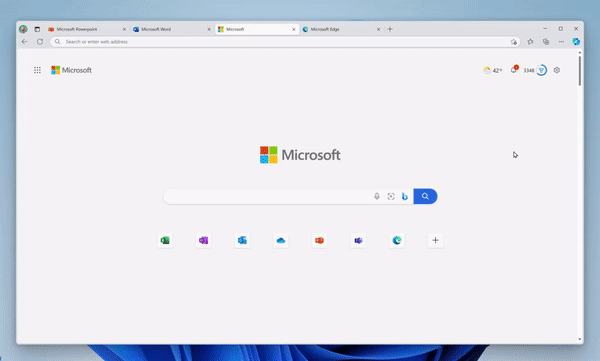Click the address bar field

(285, 42)
